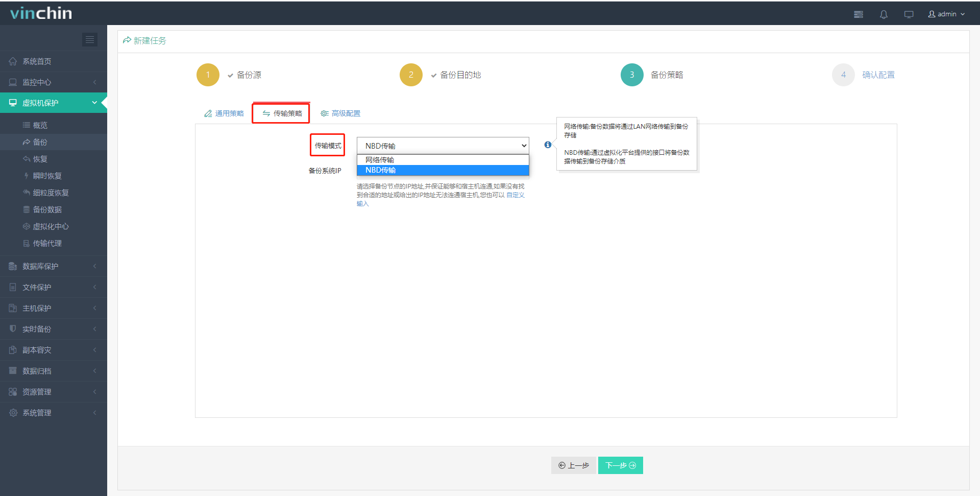Viewport: 980px width, 496px height.
Task: Switch to the 传输策略 tab
Action: pos(282,113)
